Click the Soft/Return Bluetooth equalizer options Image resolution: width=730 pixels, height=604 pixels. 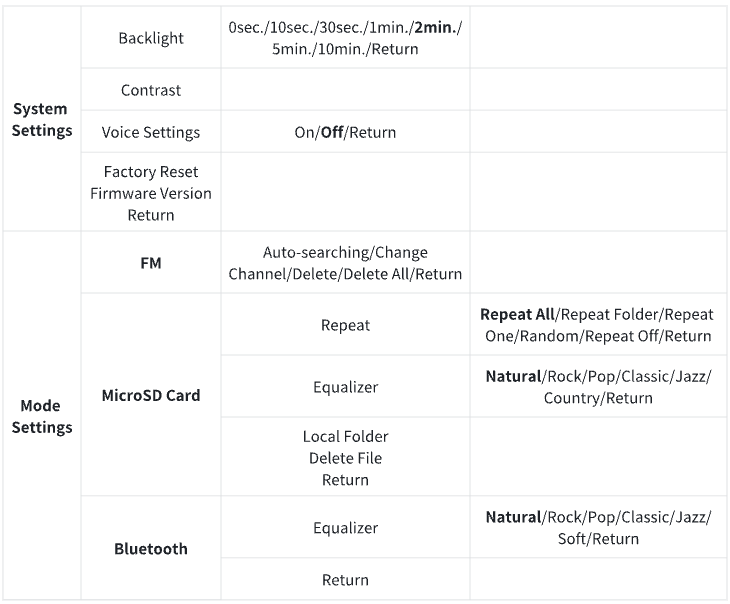click(x=598, y=538)
